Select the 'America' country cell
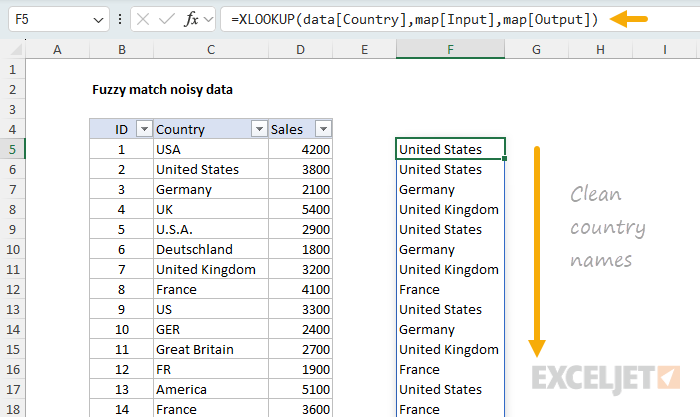Viewport: 700px width, 417px height. point(211,389)
